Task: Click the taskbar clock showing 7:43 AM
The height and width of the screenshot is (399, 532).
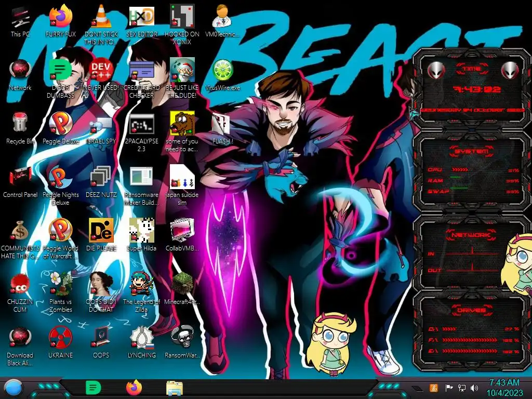Action: pos(504,388)
